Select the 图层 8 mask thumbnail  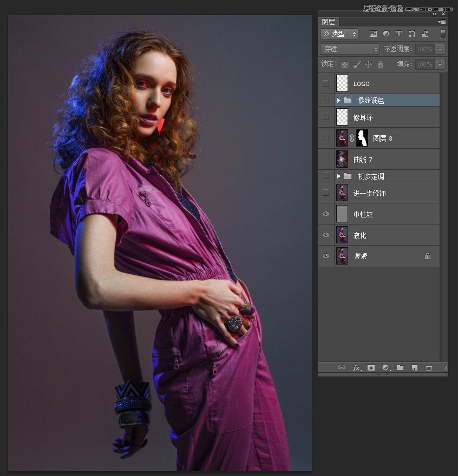point(362,138)
